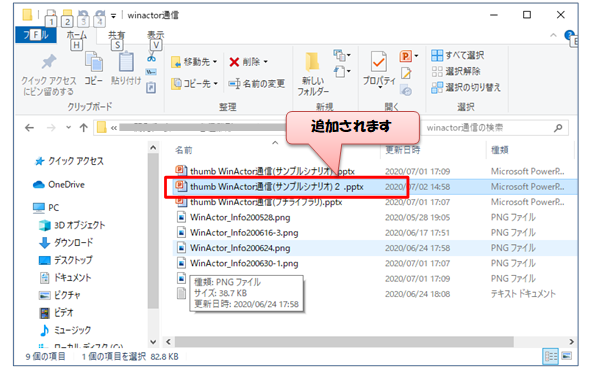Click the History icon in Open group
This screenshot has width=601, height=379.
click(406, 90)
